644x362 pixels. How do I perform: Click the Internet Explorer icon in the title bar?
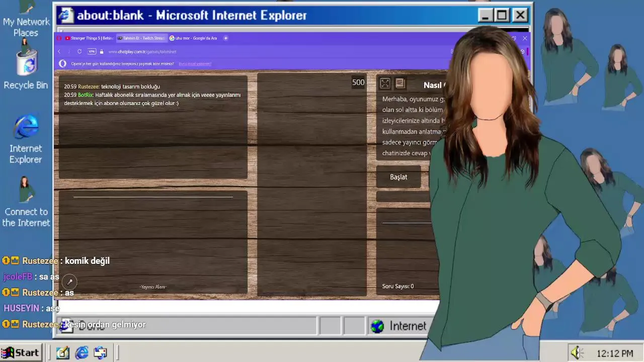click(x=65, y=15)
